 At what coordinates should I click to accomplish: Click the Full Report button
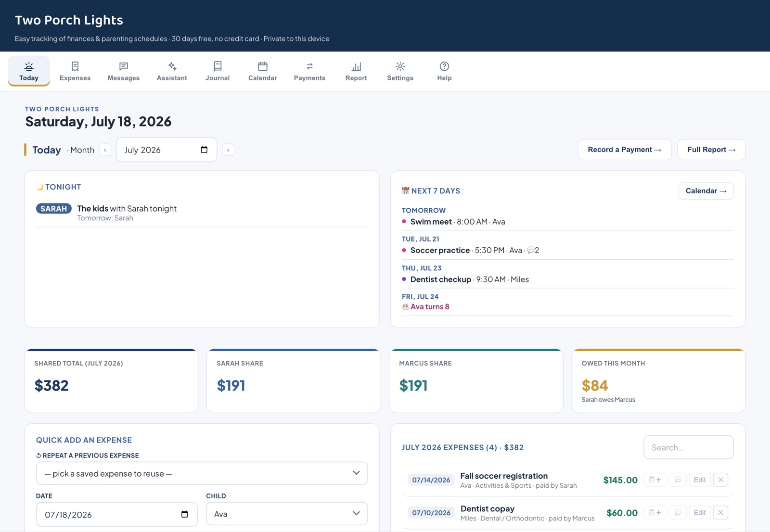click(711, 150)
